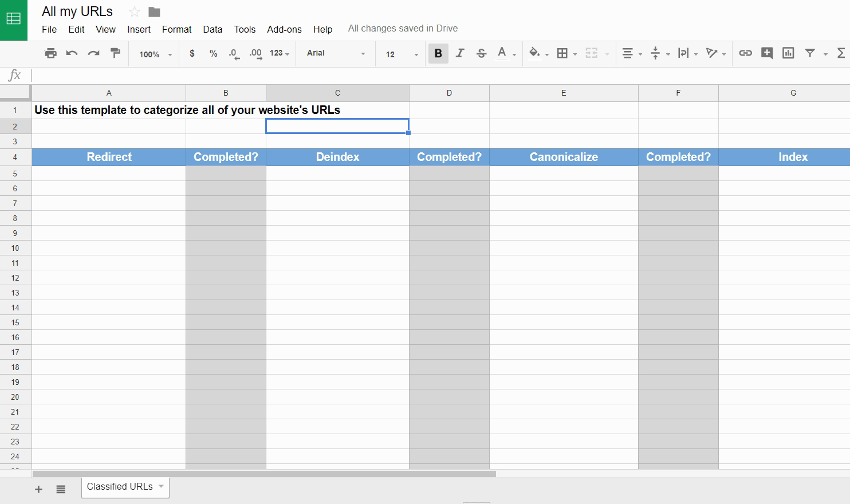Add a new sheet with plus button

coord(38,489)
